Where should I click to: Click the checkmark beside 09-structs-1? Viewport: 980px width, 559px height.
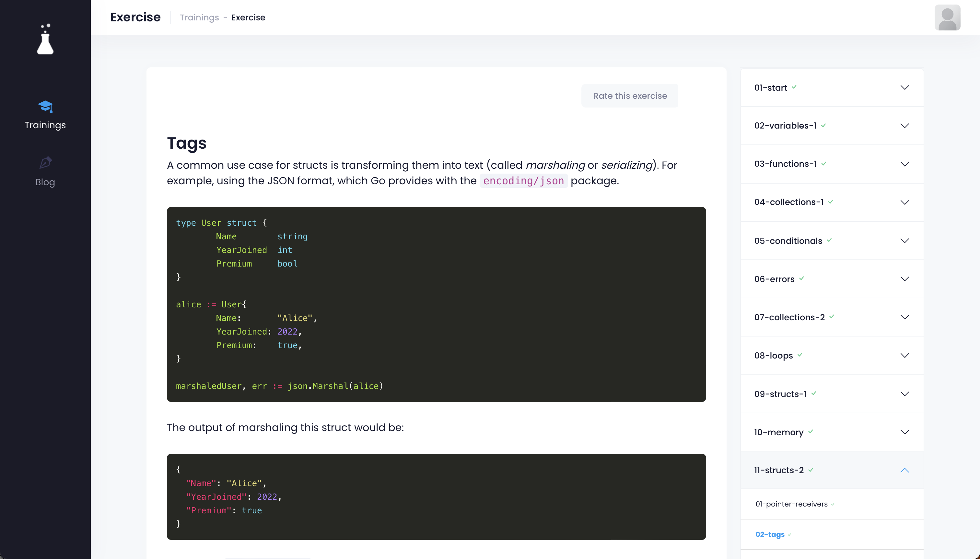point(813,394)
